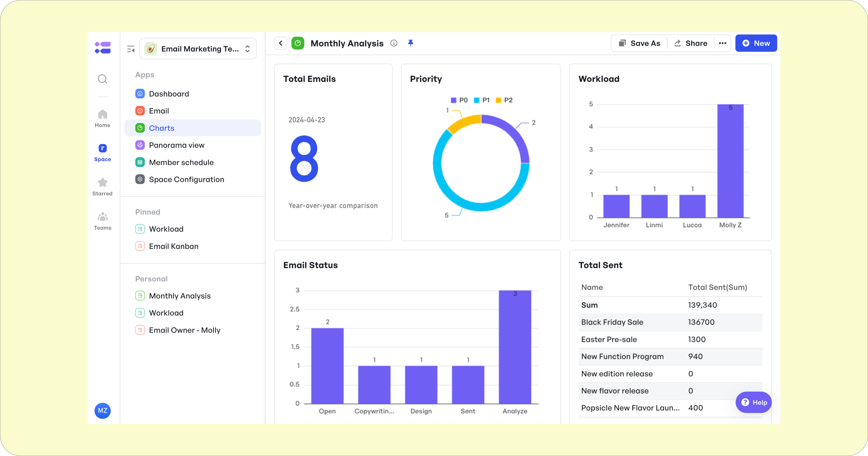Click the blue New button
The image size is (868, 456).
(756, 43)
